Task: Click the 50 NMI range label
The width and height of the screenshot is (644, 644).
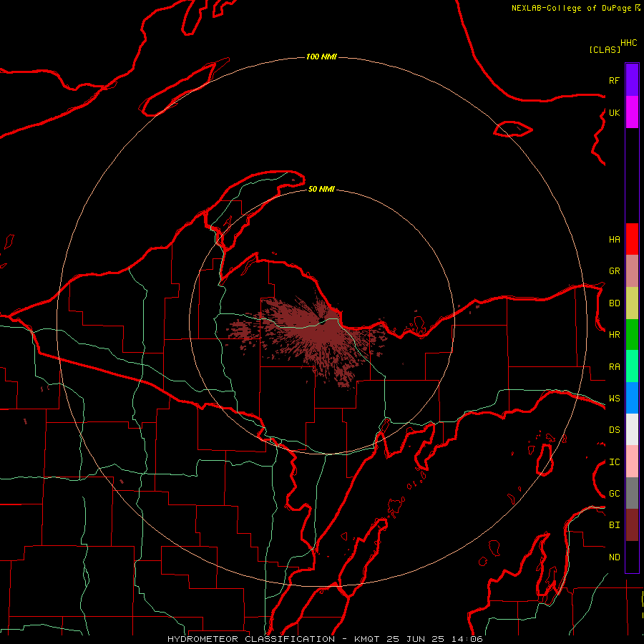Action: point(321,189)
